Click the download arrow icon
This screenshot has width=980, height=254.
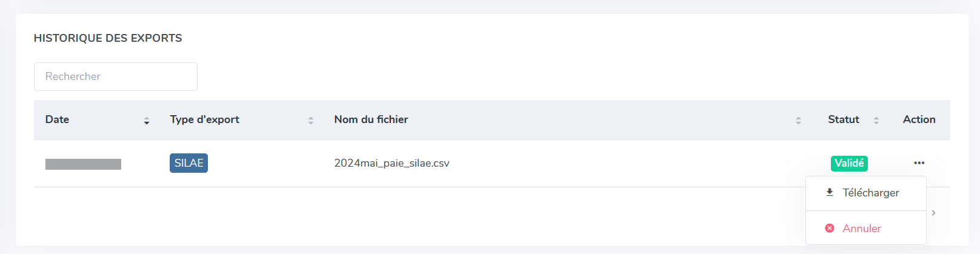pos(830,193)
